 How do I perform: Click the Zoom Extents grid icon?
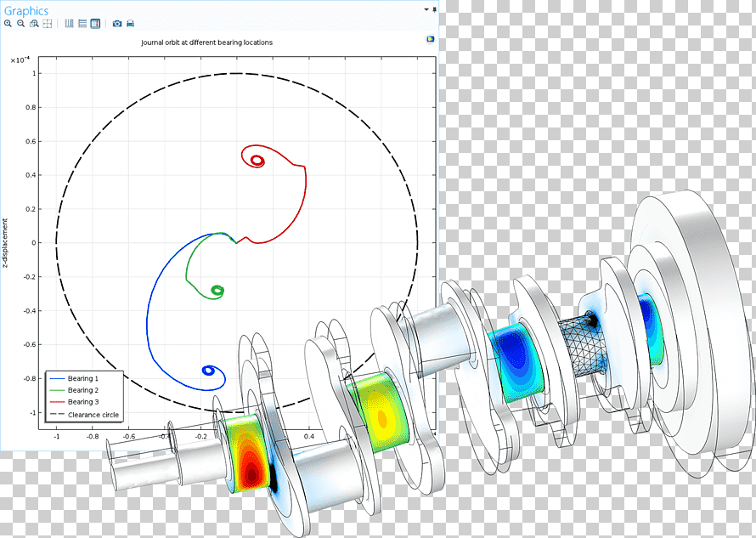48,23
